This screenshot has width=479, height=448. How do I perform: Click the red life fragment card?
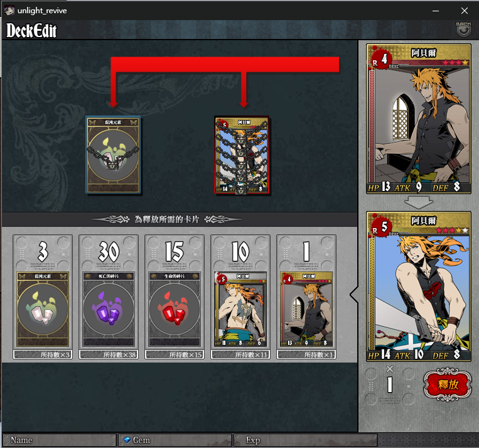pyautogui.click(x=175, y=309)
